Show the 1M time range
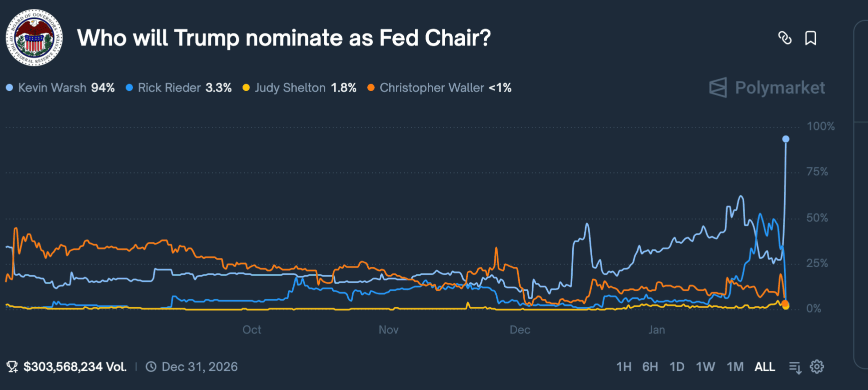The height and width of the screenshot is (390, 868). click(x=735, y=367)
